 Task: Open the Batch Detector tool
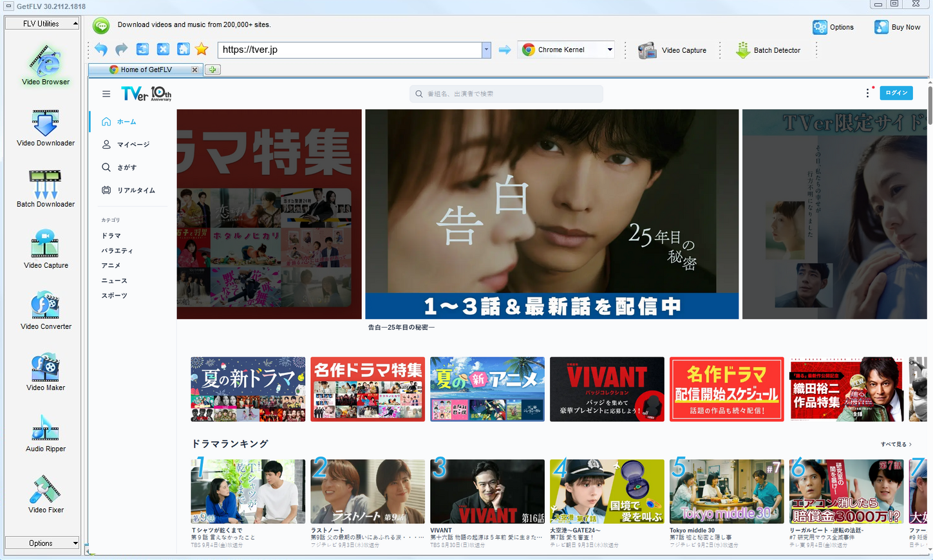(768, 50)
